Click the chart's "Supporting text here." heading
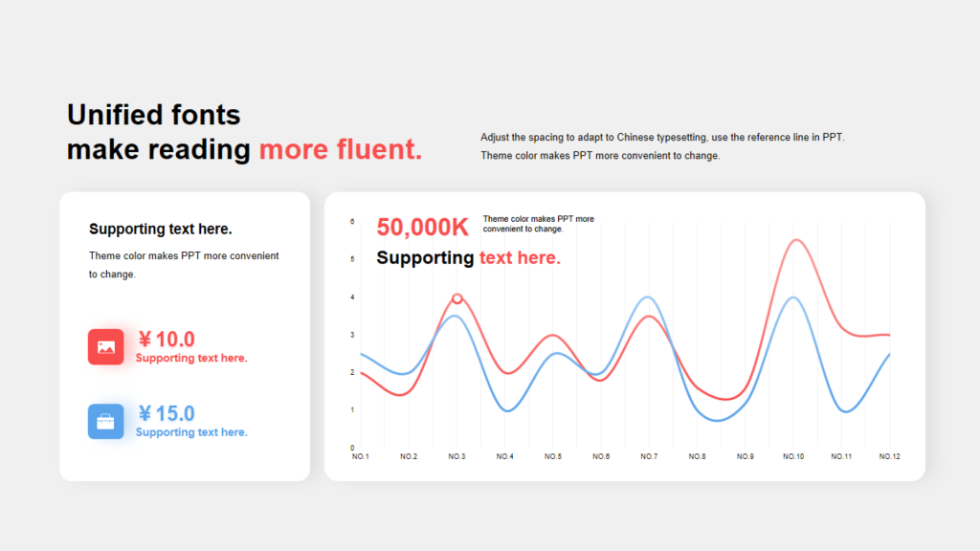This screenshot has height=551, width=980. 468,257
